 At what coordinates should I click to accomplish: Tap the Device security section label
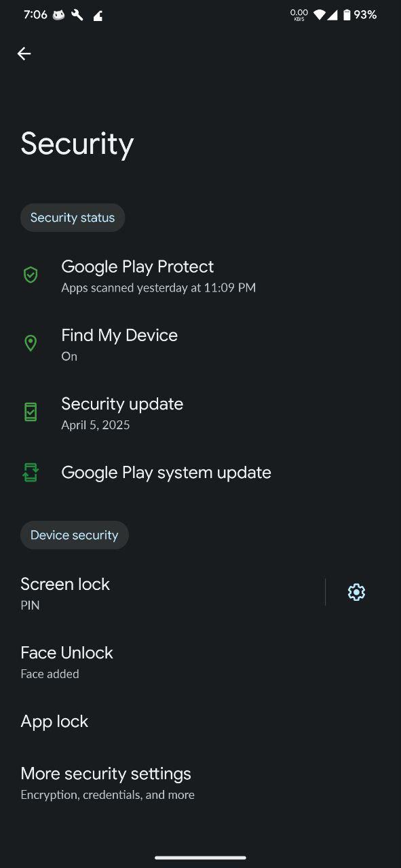click(75, 535)
